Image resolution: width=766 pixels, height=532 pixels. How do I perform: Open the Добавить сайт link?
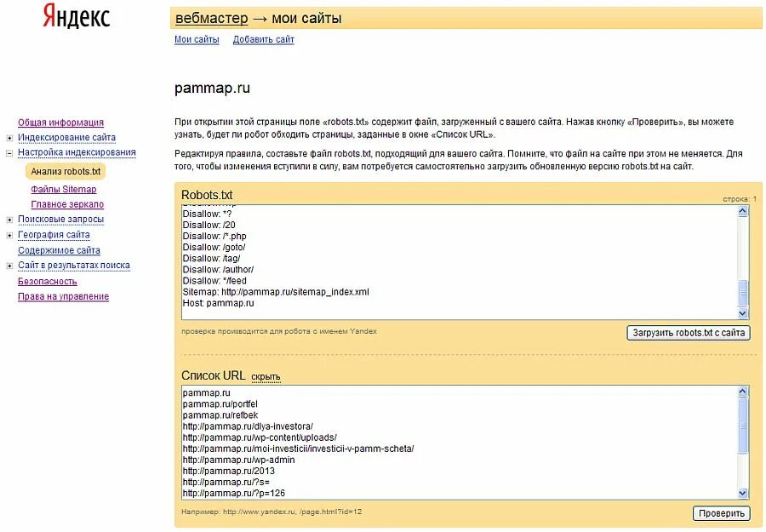click(x=263, y=39)
